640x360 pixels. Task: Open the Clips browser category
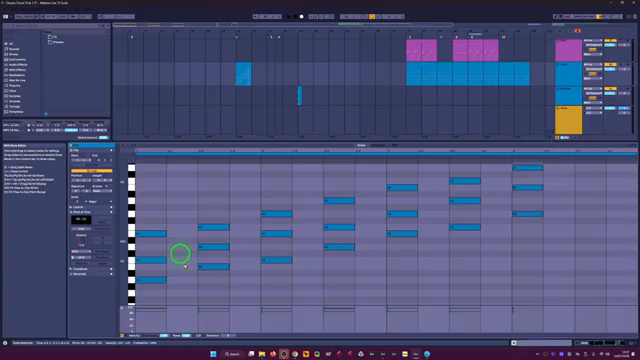click(x=13, y=91)
